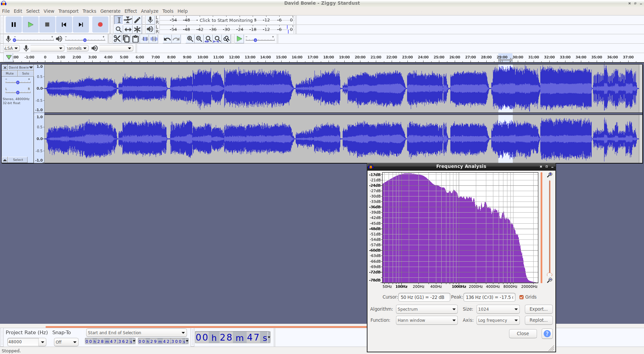Viewport: 644px width, 354px height.
Task: Click the track Select button
Action: click(18, 160)
